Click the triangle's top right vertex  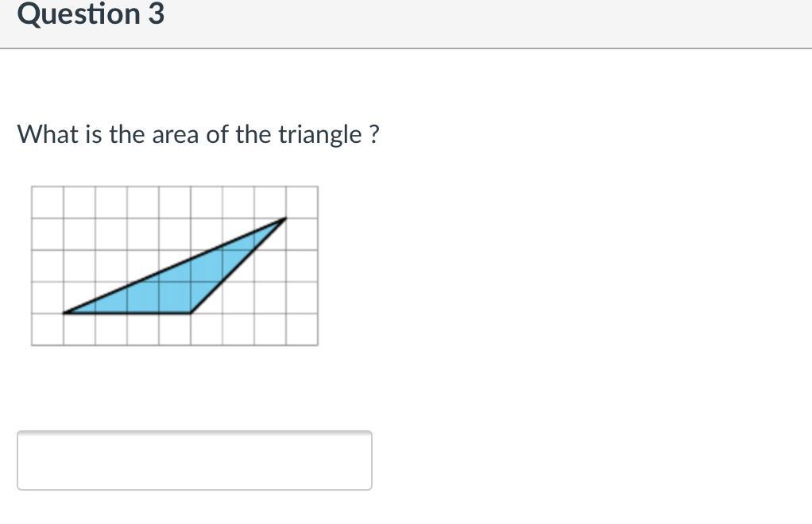[x=285, y=218]
